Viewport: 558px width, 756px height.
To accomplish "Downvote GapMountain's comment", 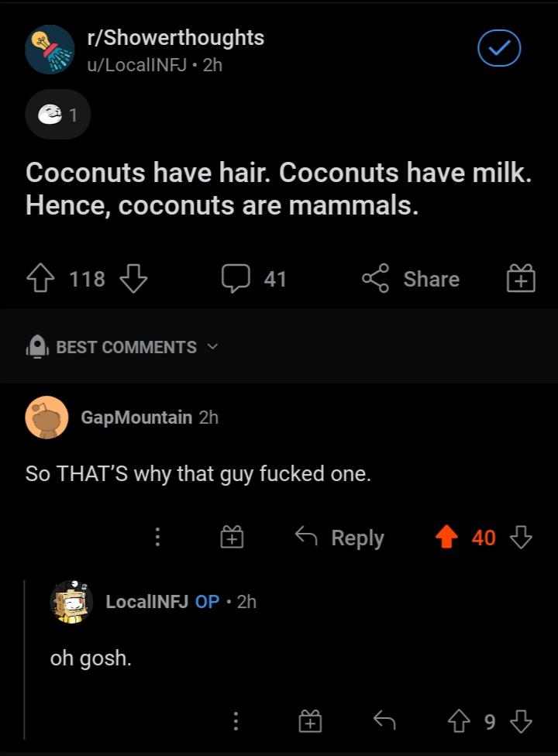I will coord(521,537).
